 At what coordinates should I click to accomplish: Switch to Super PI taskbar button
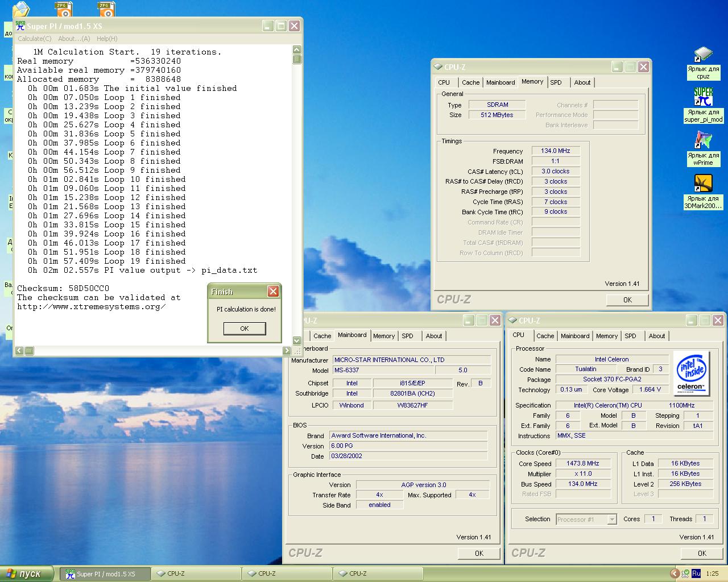105,573
